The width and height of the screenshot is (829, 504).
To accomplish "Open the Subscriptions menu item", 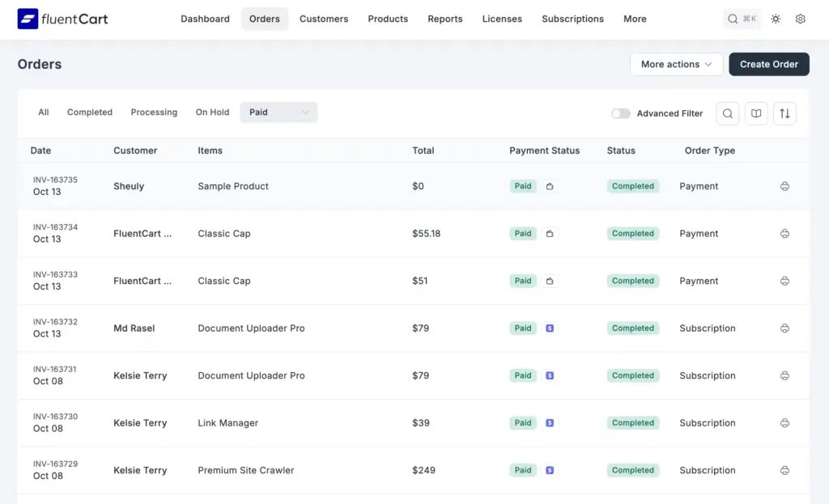I will (572, 19).
